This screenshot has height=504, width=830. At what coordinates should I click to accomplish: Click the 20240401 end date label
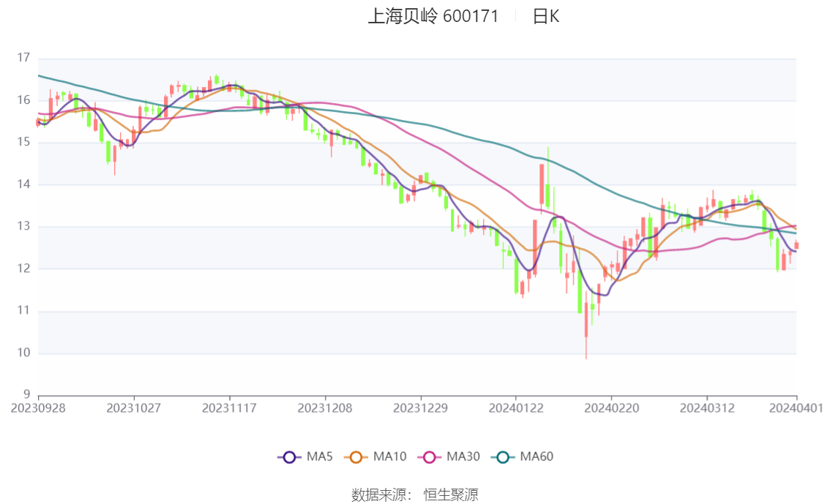click(796, 407)
